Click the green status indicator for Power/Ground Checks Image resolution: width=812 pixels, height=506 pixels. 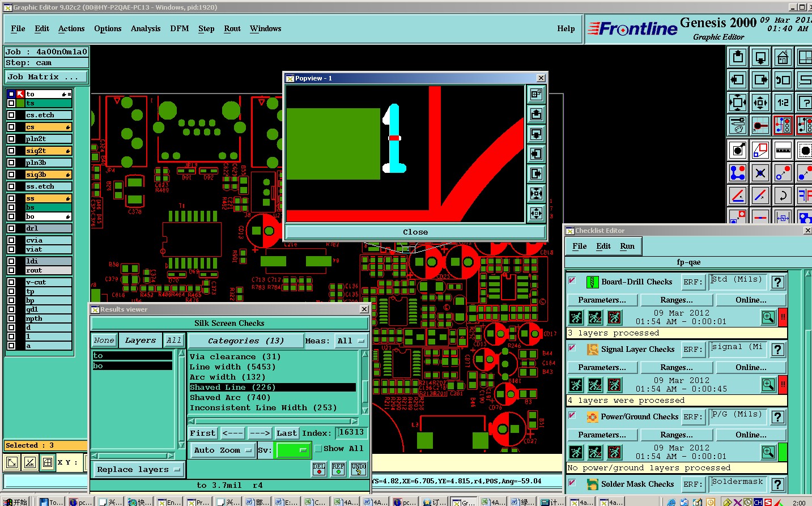pos(783,452)
